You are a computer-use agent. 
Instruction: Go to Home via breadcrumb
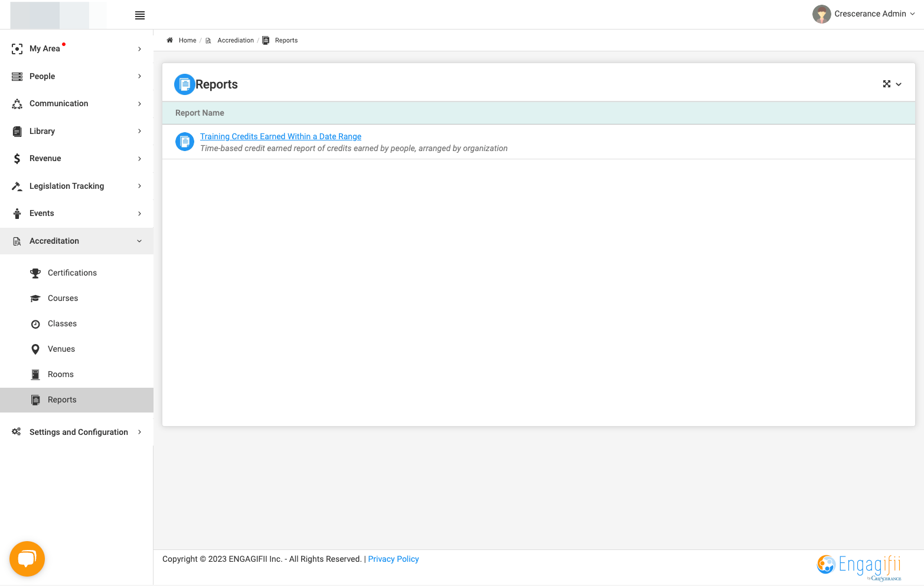tap(187, 41)
